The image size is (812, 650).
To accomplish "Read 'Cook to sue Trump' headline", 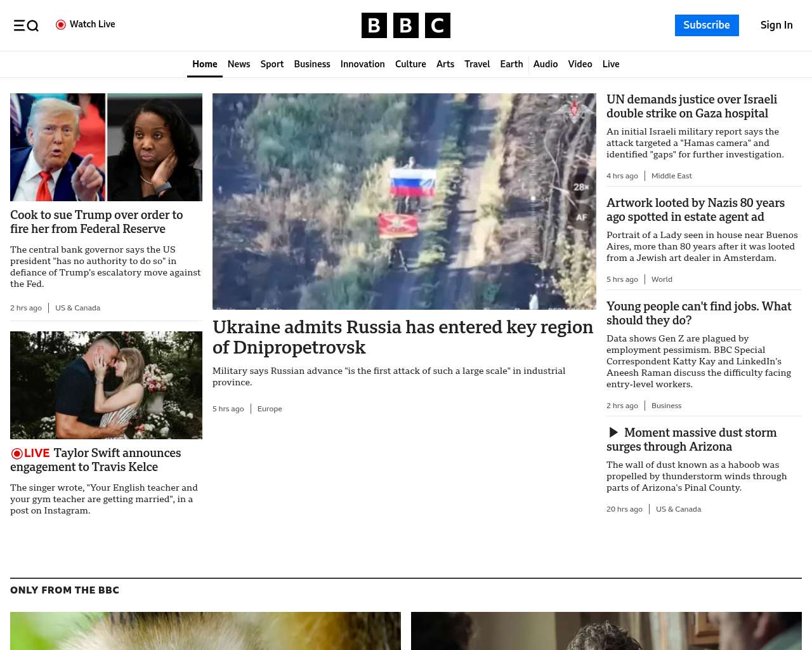I will click(x=96, y=222).
